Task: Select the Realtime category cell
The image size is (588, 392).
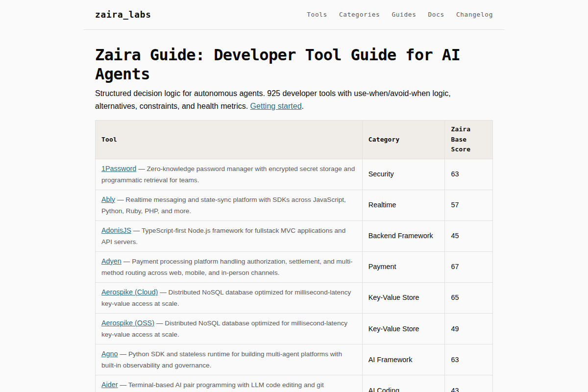Action: click(x=404, y=205)
